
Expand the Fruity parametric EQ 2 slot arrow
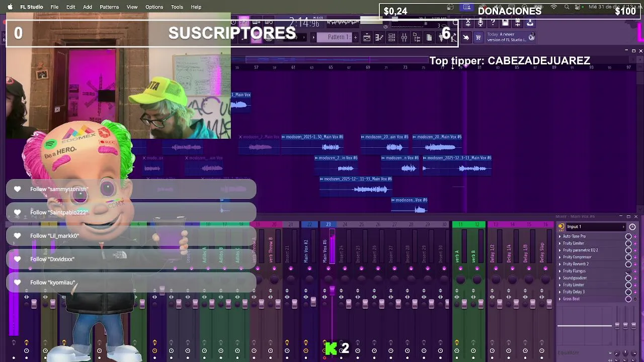click(x=559, y=250)
